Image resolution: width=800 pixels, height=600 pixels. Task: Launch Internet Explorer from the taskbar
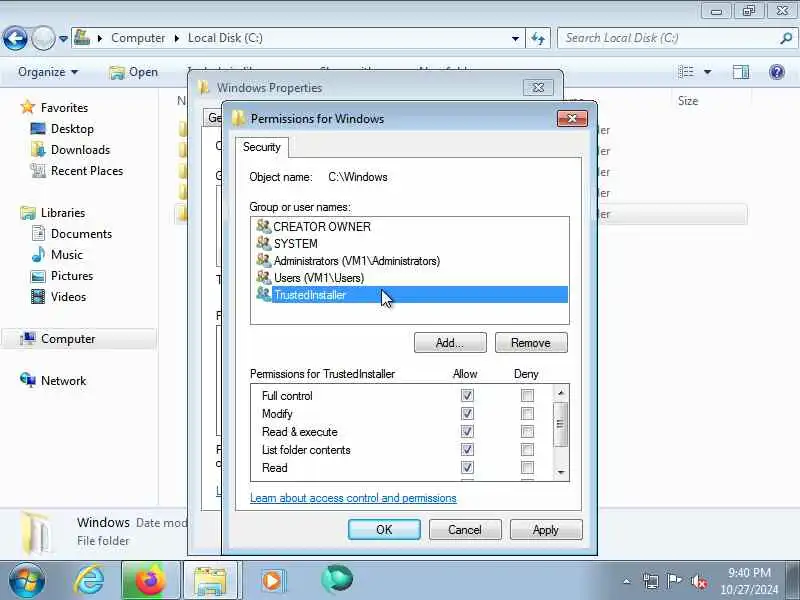(x=89, y=580)
